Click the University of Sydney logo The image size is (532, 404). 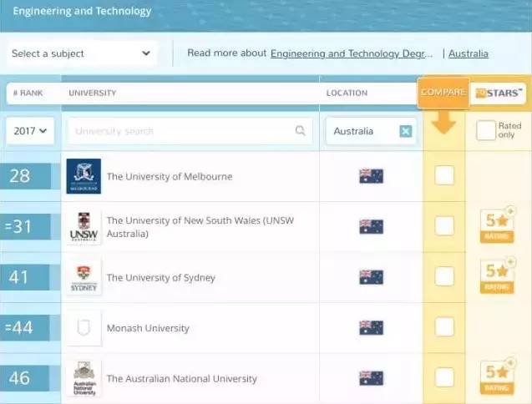84,277
